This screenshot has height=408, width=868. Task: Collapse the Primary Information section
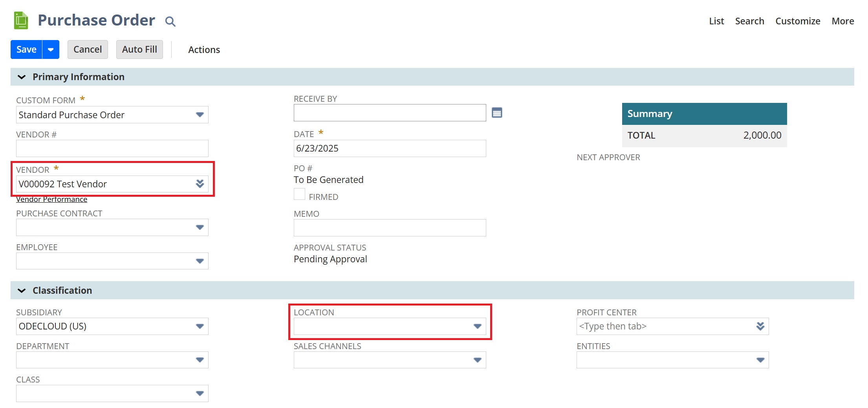click(22, 77)
